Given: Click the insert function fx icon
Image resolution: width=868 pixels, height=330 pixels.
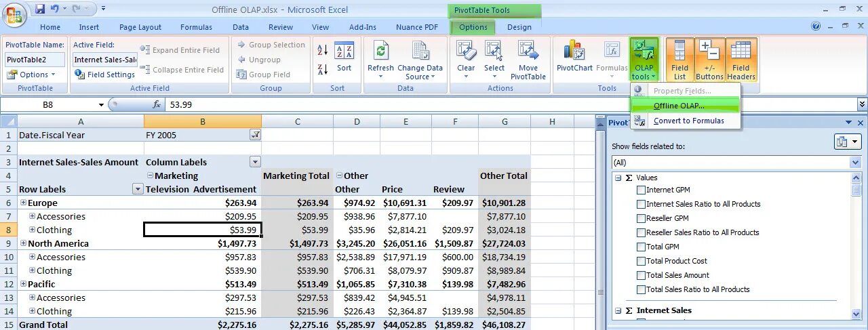Looking at the screenshot, I should click(157, 104).
